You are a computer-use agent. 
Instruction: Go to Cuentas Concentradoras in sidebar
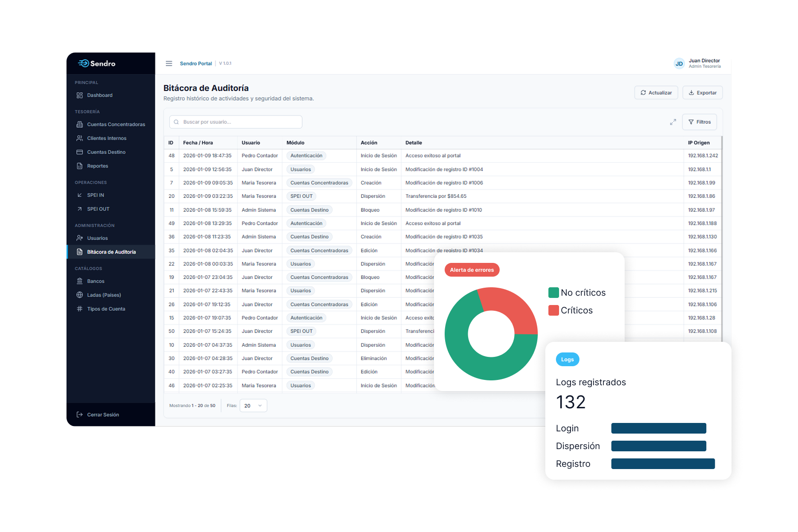(x=116, y=125)
